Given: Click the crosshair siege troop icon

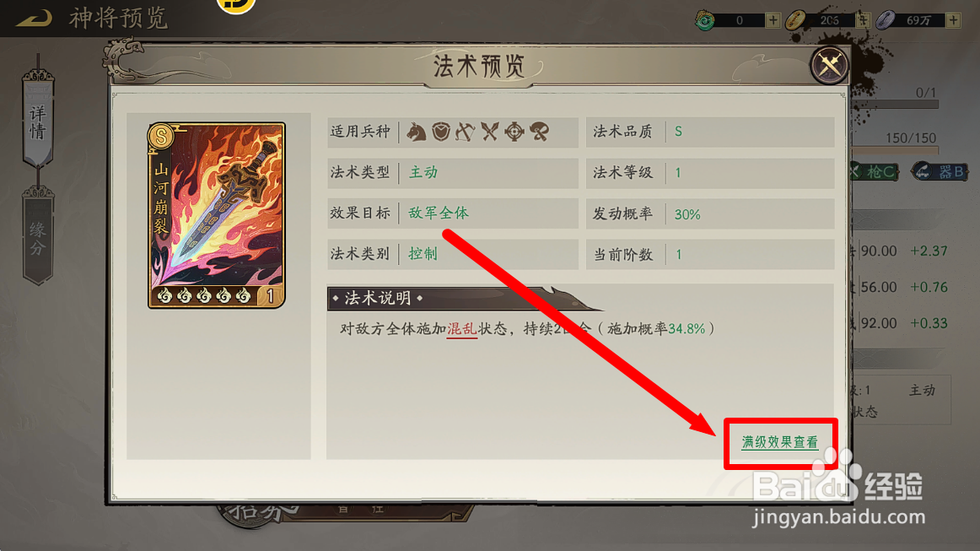Looking at the screenshot, I should 514,132.
